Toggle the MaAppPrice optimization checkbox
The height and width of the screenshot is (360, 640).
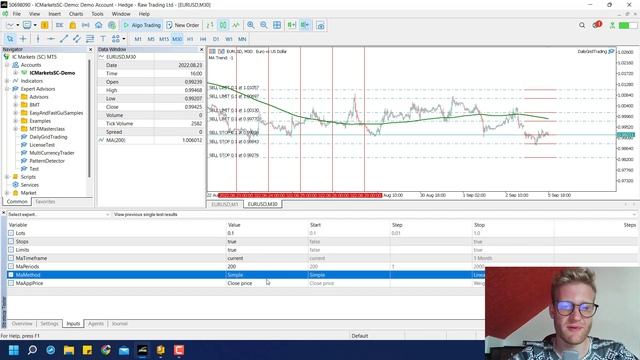[x=11, y=283]
